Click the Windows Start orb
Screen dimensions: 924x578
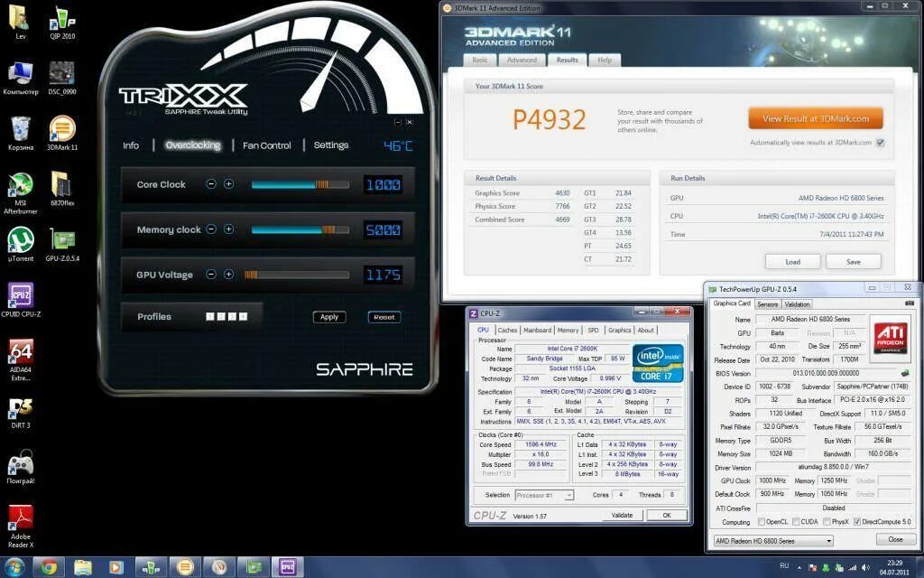tap(13, 567)
